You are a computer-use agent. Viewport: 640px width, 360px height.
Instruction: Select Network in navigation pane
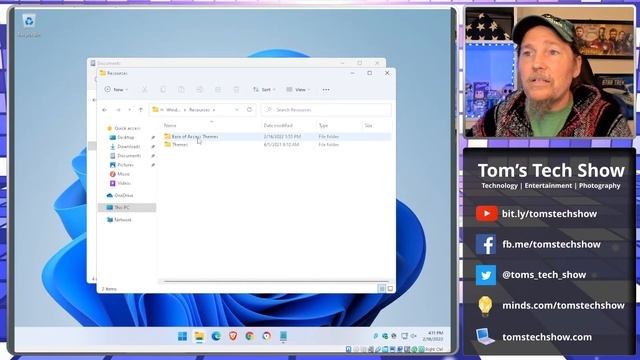pos(119,220)
